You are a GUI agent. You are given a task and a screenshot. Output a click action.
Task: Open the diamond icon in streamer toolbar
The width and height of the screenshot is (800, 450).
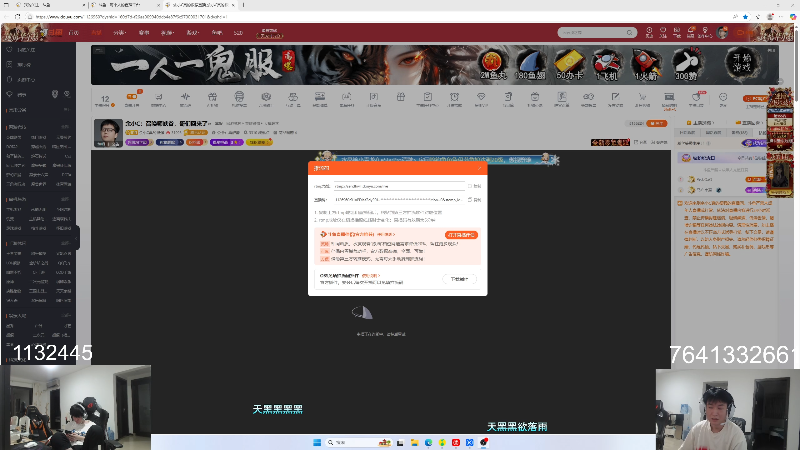[x=481, y=98]
